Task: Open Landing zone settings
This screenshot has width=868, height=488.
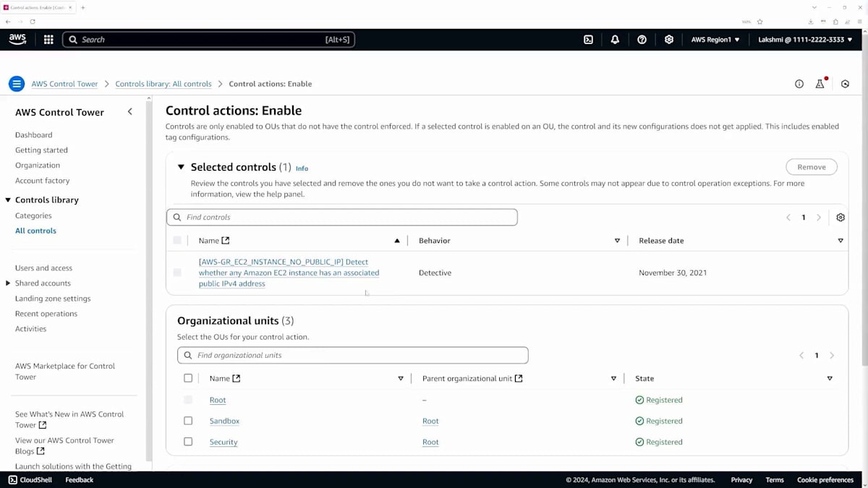Action: 53,299
